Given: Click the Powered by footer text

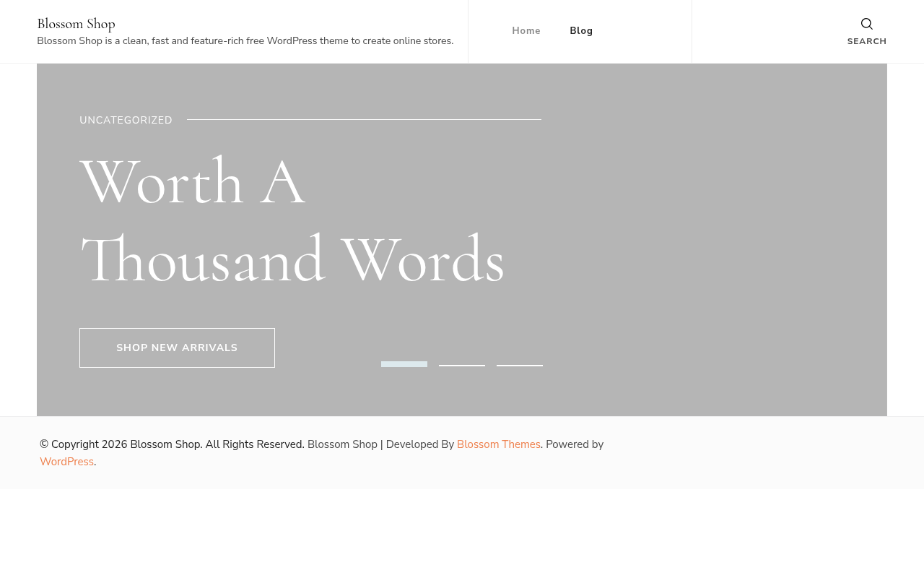Looking at the screenshot, I should [x=575, y=444].
